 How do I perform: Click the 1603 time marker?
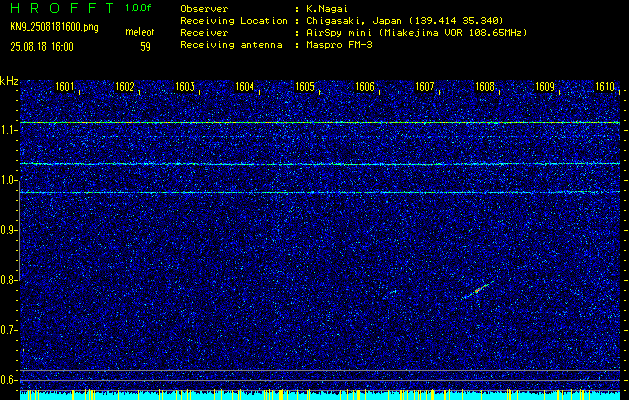coord(185,87)
